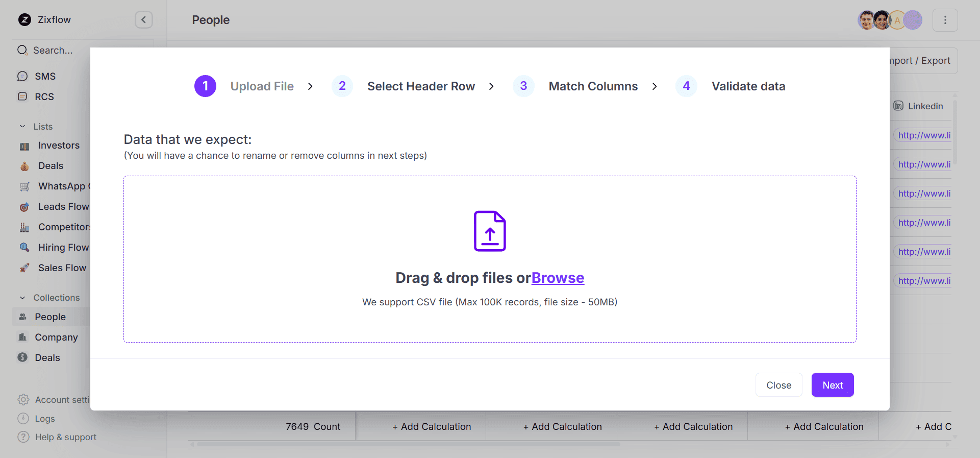Close the import dialog

point(778,385)
